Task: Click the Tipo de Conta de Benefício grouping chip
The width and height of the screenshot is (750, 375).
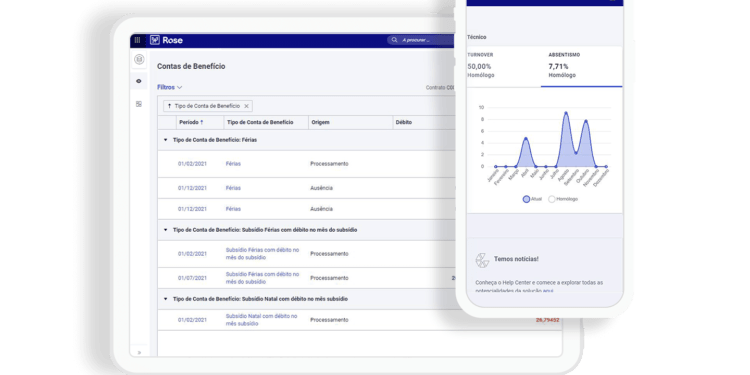Action: [x=208, y=106]
